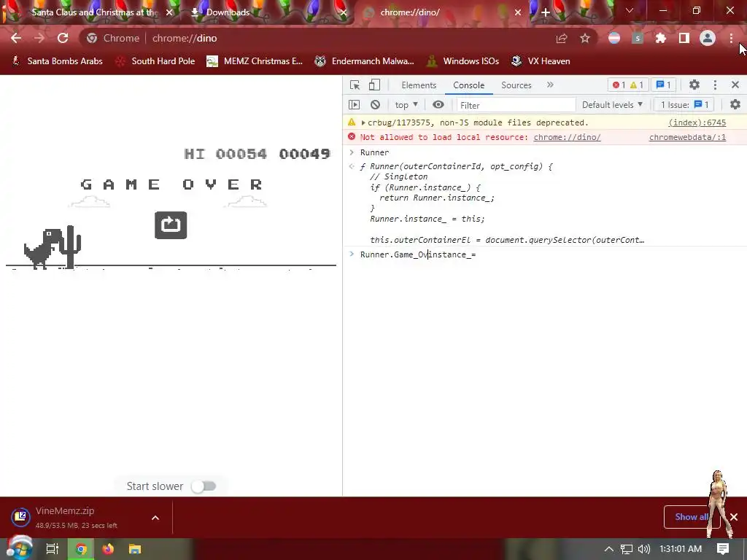Viewport: 747px width, 560px height.
Task: Switch to the Console tab
Action: pos(469,85)
